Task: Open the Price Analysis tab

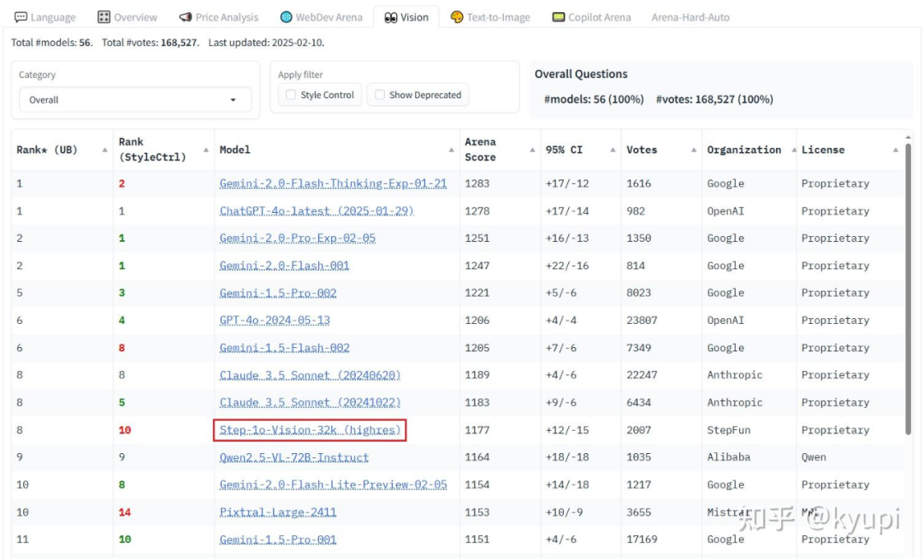Action: click(219, 17)
